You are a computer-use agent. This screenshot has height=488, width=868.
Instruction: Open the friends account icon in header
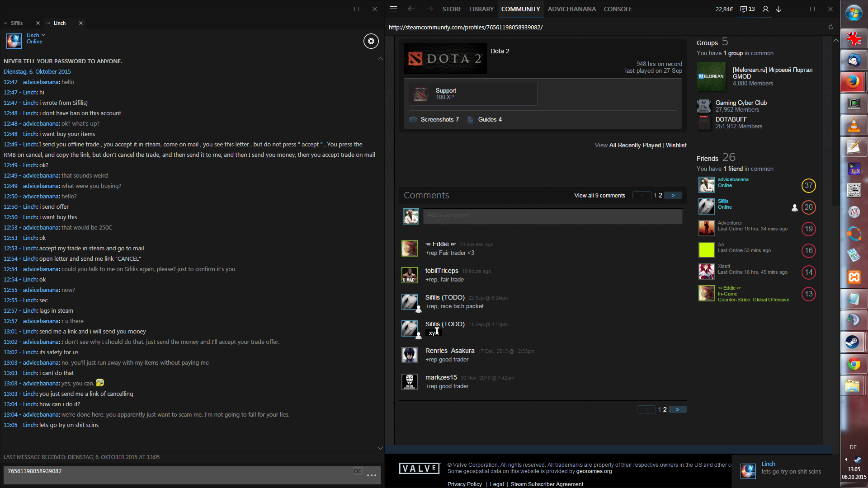pos(765,9)
